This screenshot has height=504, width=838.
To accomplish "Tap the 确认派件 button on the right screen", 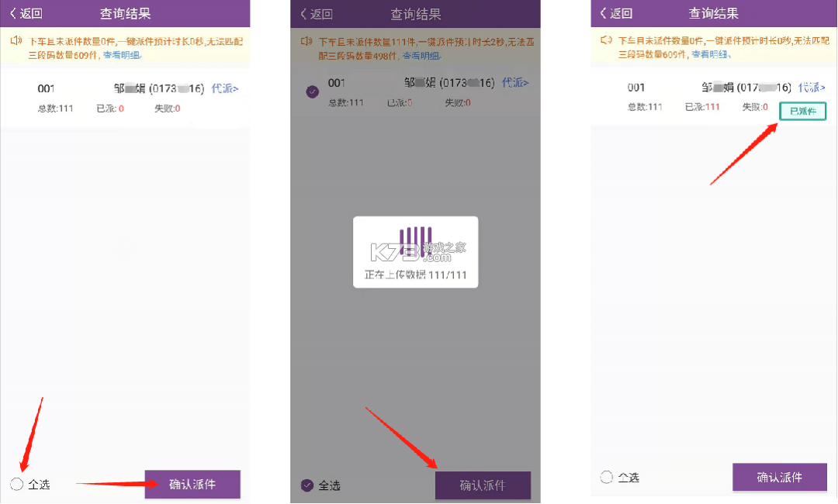I will [x=780, y=478].
